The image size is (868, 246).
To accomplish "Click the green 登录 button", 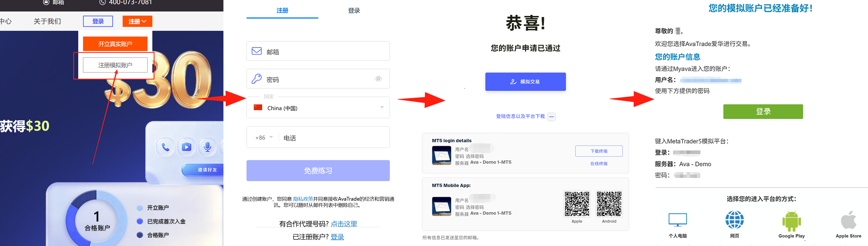I will pyautogui.click(x=763, y=112).
